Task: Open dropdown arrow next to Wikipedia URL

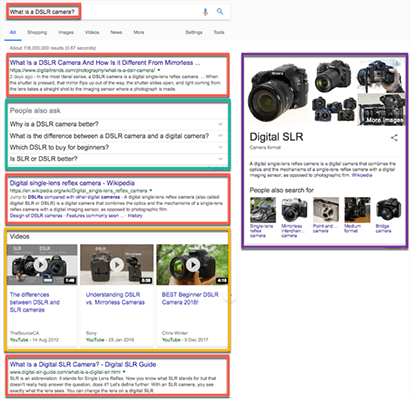Action: pyautogui.click(x=151, y=191)
